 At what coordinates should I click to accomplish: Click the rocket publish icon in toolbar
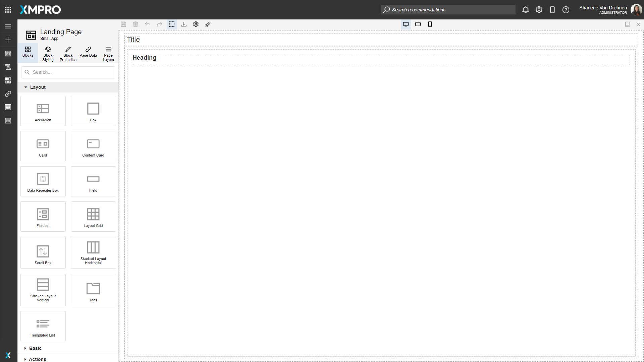click(208, 24)
